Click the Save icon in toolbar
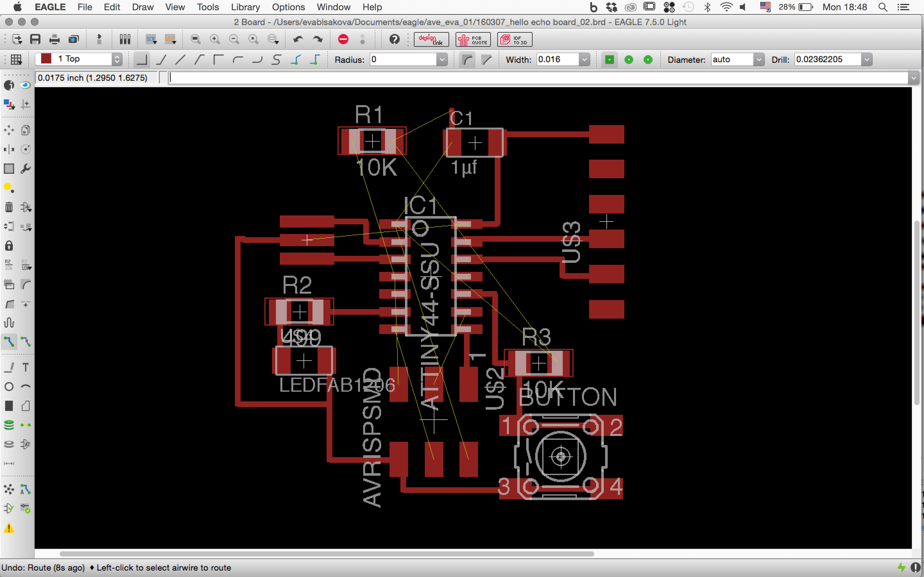This screenshot has height=577, width=924. pyautogui.click(x=35, y=39)
